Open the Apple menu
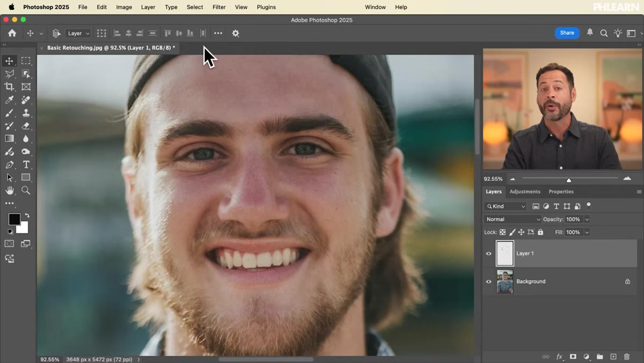The width and height of the screenshot is (644, 363). click(x=11, y=7)
